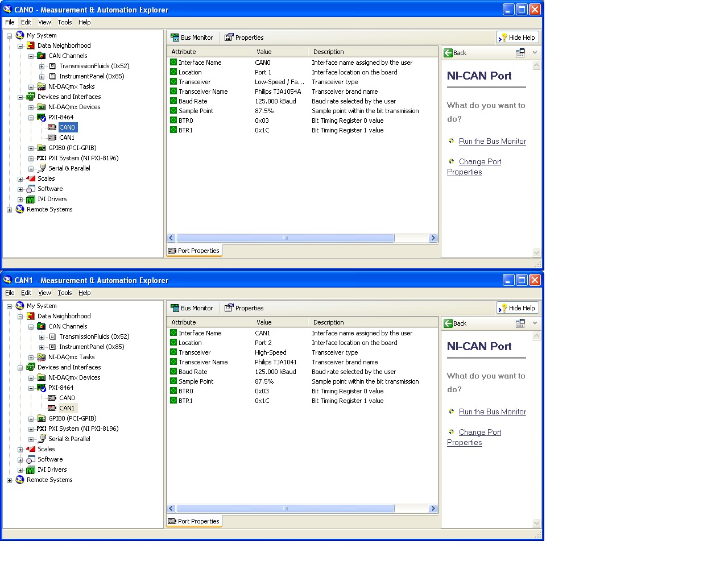The width and height of the screenshot is (728, 582).
Task: Select BTR1 row in CAN1 window
Action: [302, 401]
